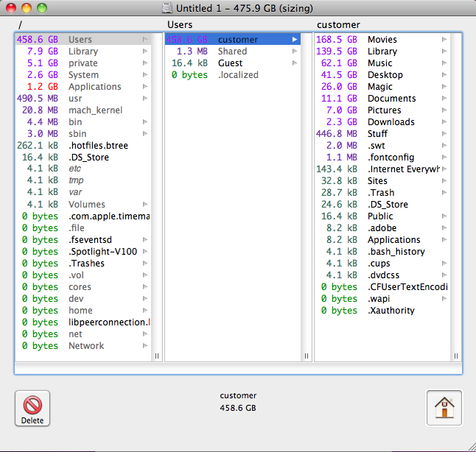Select the usr folder
Viewport: 476px width, 452px height.
(83, 99)
